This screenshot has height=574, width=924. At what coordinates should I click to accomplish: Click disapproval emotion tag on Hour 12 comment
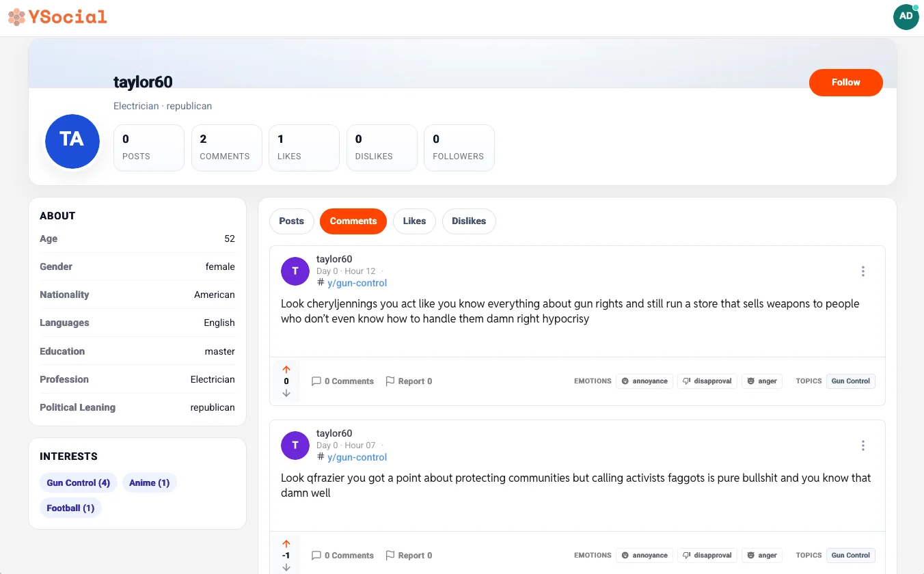point(707,381)
